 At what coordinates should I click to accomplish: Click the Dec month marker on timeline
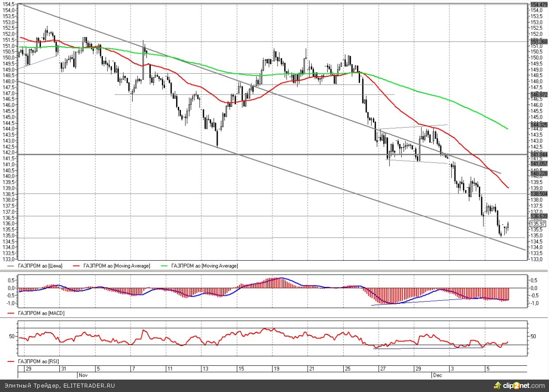(x=437, y=375)
